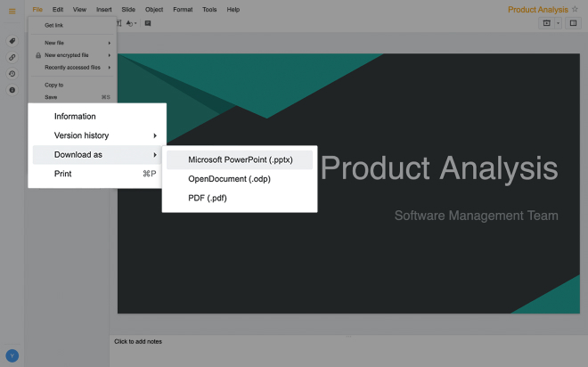The width and height of the screenshot is (588, 367).
Task: Click the 'Click to add notes' field
Action: (138, 341)
